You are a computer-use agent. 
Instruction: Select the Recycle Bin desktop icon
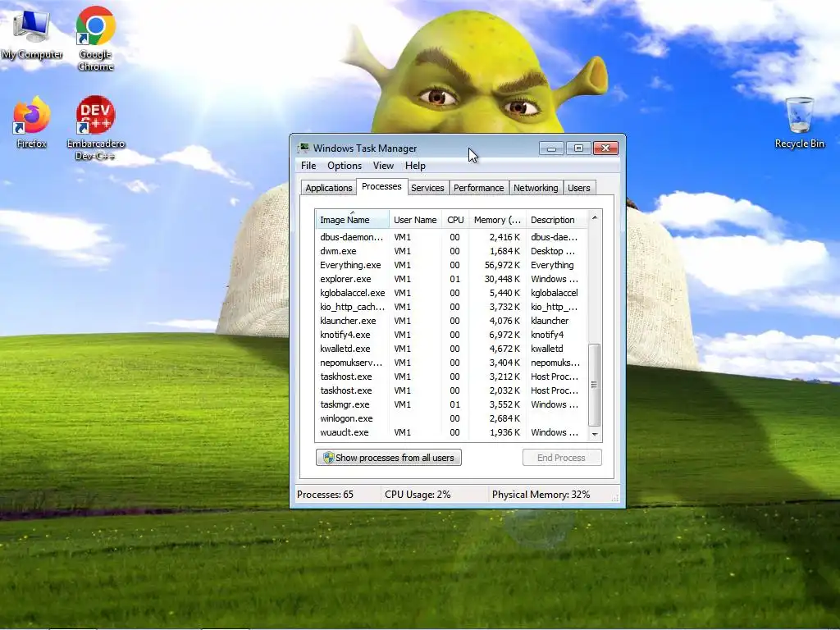[x=799, y=123]
